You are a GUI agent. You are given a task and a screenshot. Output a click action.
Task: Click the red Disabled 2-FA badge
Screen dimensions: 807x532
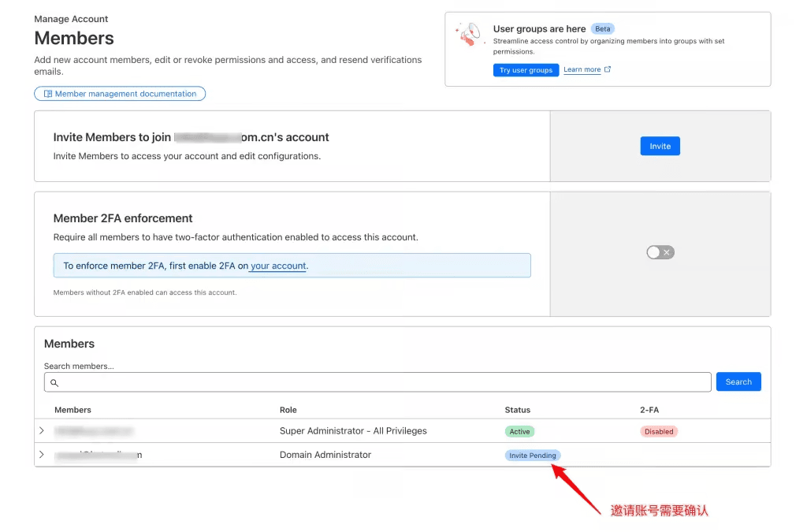[x=658, y=431]
